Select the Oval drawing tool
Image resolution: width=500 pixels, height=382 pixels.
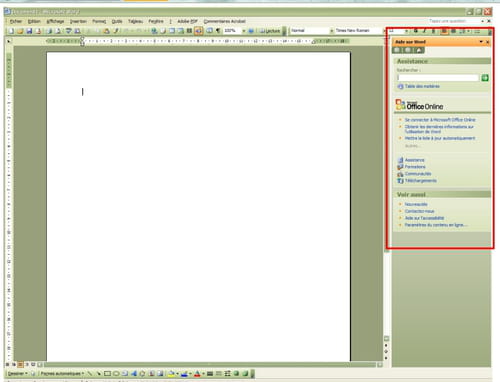coord(116,374)
